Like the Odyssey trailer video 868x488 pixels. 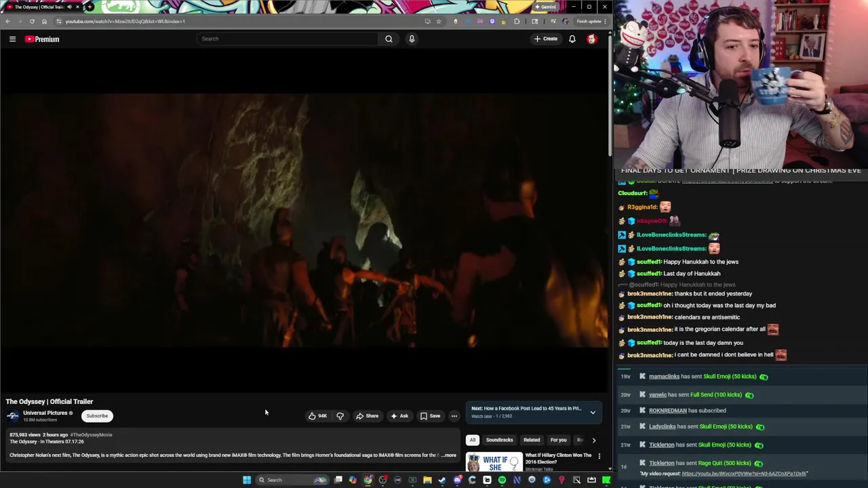coord(317,416)
